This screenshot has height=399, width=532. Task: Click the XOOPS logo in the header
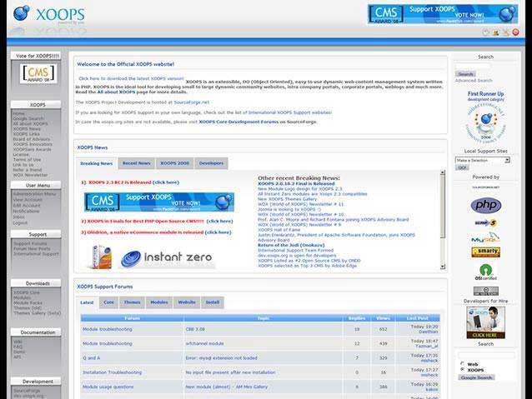[x=49, y=15]
